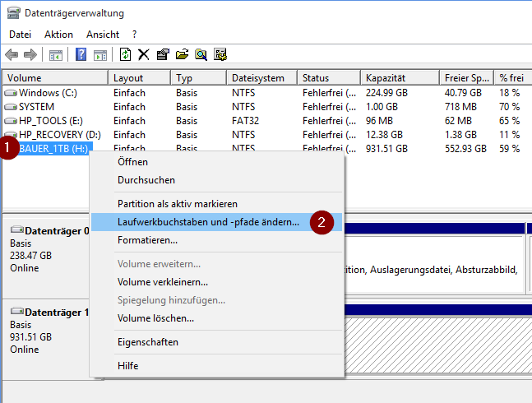Click drive icon beside SYSTEM volume
This screenshot has width=532, height=403.
11,107
